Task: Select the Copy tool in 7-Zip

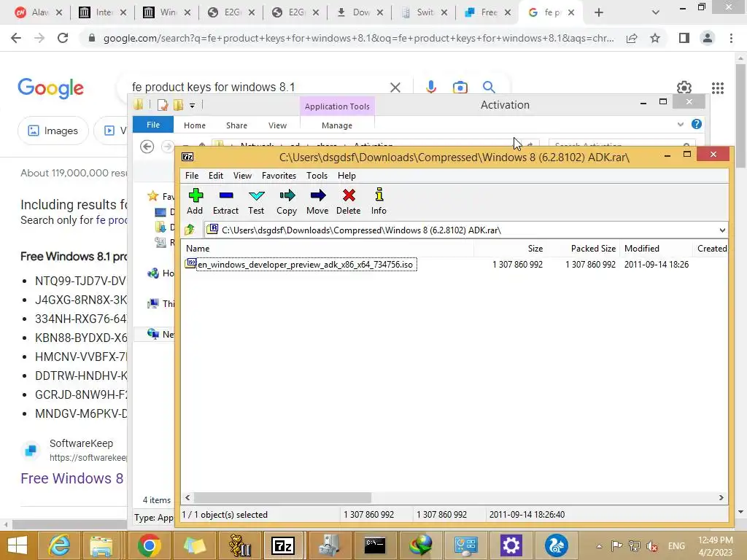Action: 286,201
